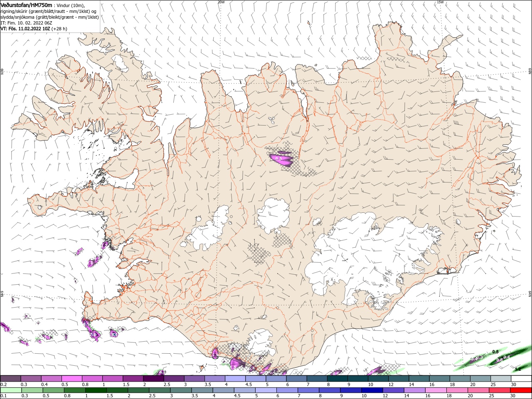Click the 20W longitude label

pos(221,2)
